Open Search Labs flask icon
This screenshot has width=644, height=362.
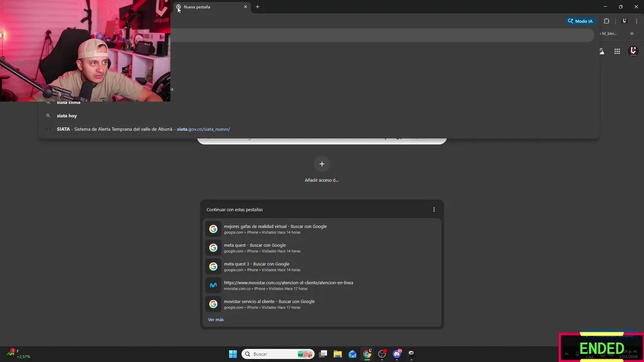[601, 51]
